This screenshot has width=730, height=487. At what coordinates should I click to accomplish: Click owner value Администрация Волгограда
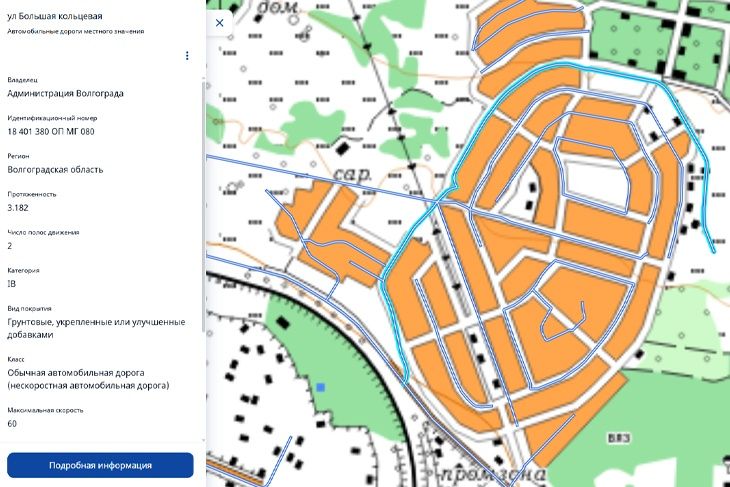66,93
